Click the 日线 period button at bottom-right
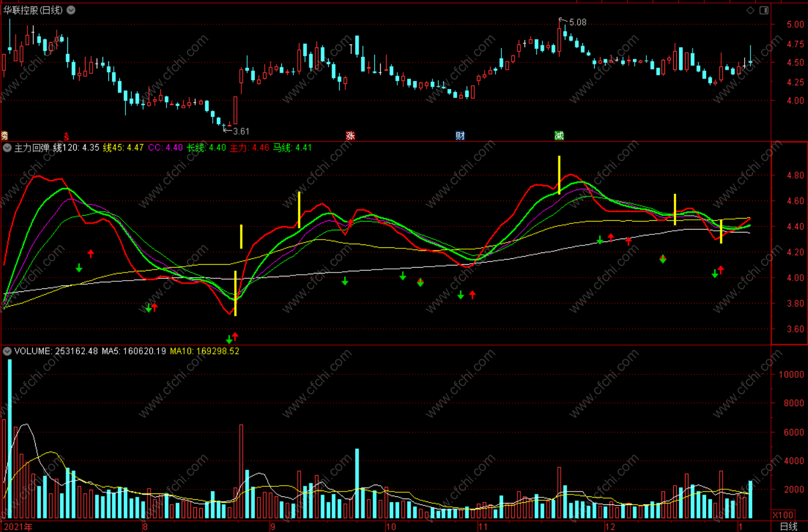This screenshot has height=532, width=808. coord(789,526)
